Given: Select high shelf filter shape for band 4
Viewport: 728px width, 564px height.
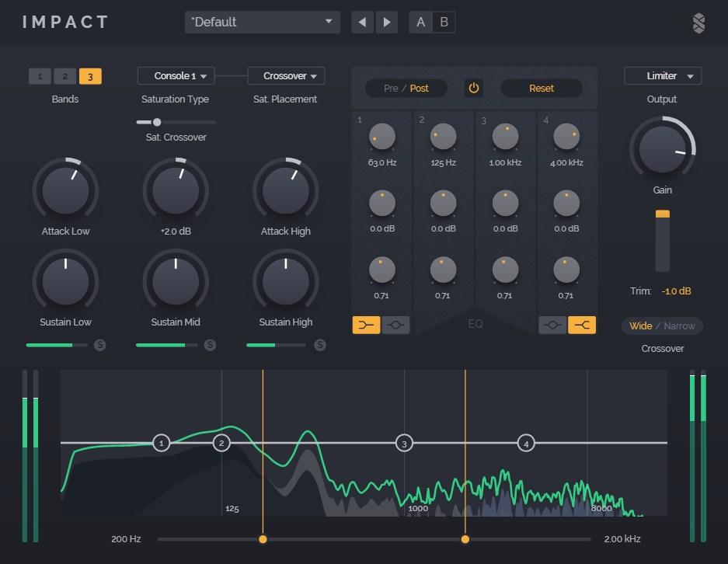Looking at the screenshot, I should pyautogui.click(x=582, y=325).
